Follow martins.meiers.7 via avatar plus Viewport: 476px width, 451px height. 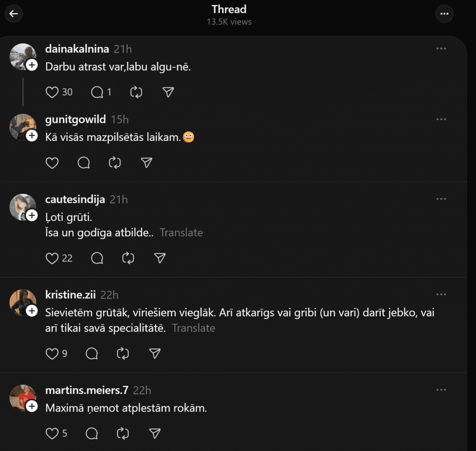(32, 406)
